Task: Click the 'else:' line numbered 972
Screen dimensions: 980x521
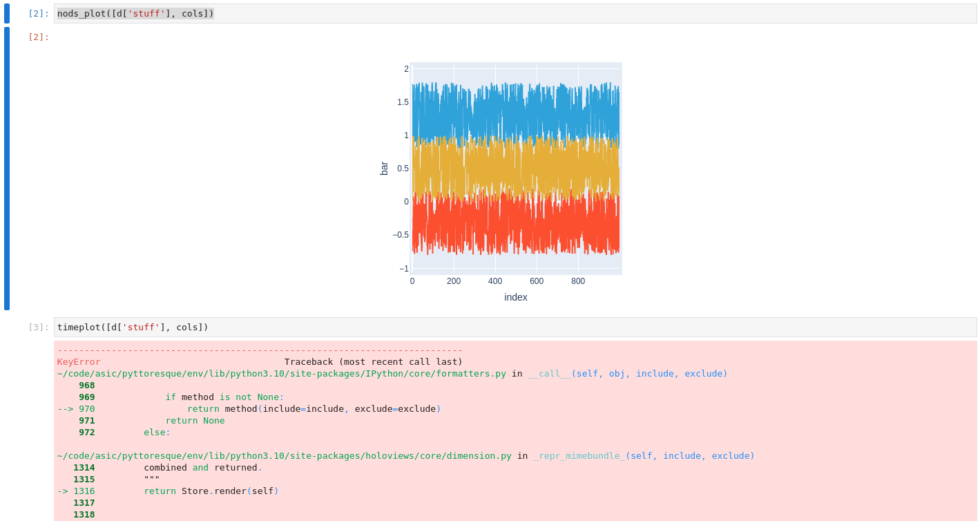Action: (157, 432)
